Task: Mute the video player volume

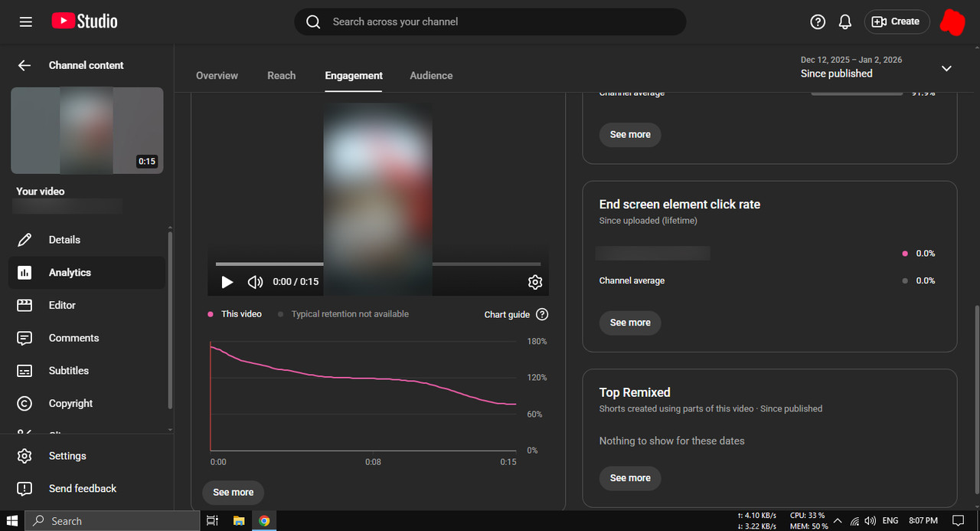Action: [x=255, y=282]
